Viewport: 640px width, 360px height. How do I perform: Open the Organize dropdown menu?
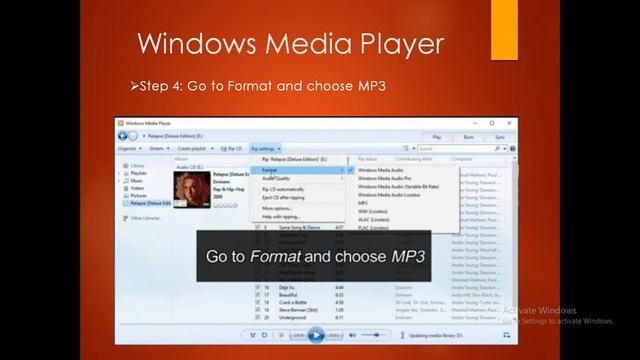pyautogui.click(x=130, y=149)
